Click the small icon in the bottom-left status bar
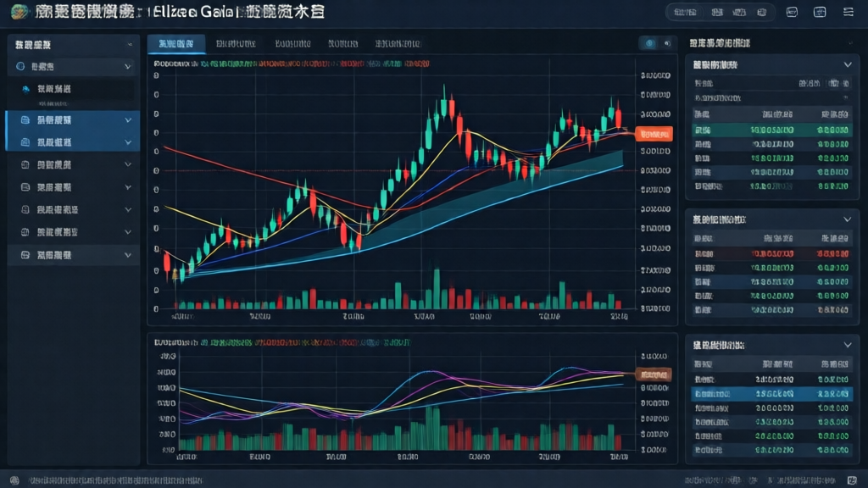The image size is (868, 488). 14,480
